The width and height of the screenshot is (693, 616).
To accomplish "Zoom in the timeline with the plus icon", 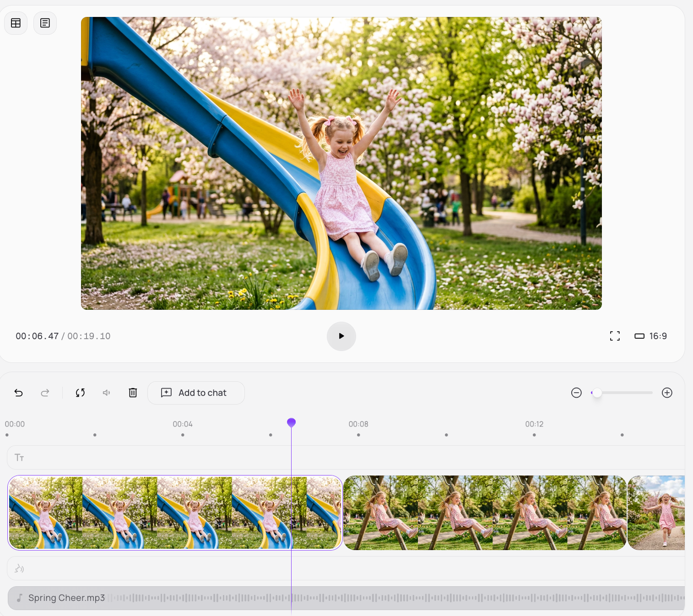I will click(x=667, y=393).
